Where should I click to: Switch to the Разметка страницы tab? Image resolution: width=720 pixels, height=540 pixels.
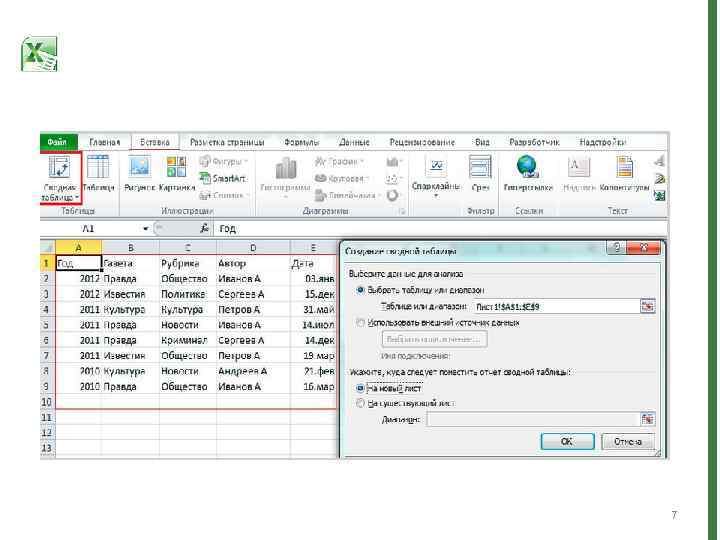(227, 142)
